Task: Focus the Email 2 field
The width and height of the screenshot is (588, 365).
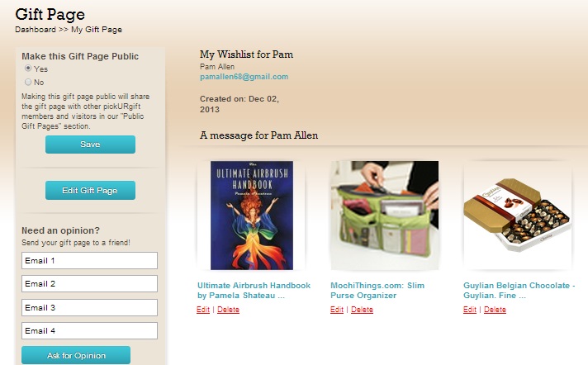Action: [x=90, y=283]
